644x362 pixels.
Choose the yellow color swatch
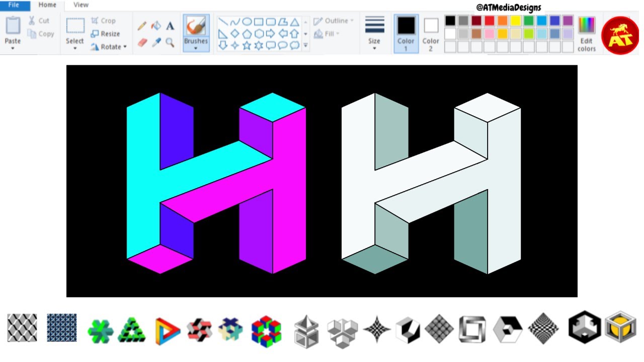click(x=515, y=21)
